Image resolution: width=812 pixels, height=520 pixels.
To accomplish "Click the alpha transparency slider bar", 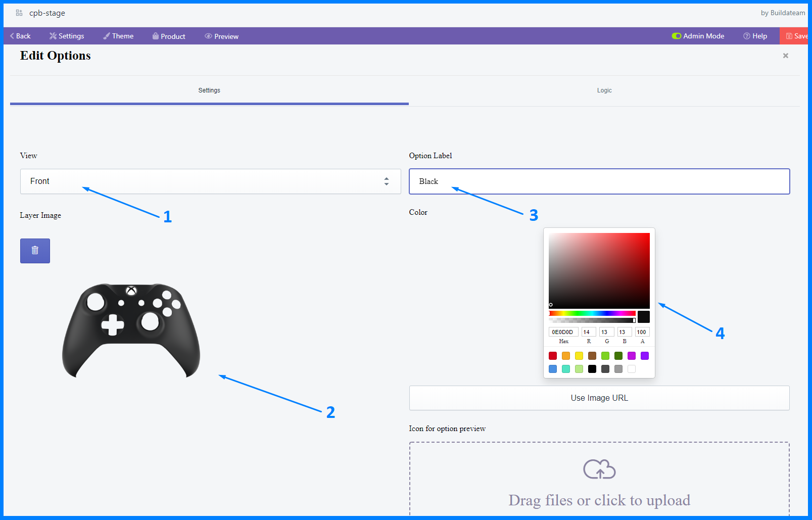I will click(x=592, y=320).
